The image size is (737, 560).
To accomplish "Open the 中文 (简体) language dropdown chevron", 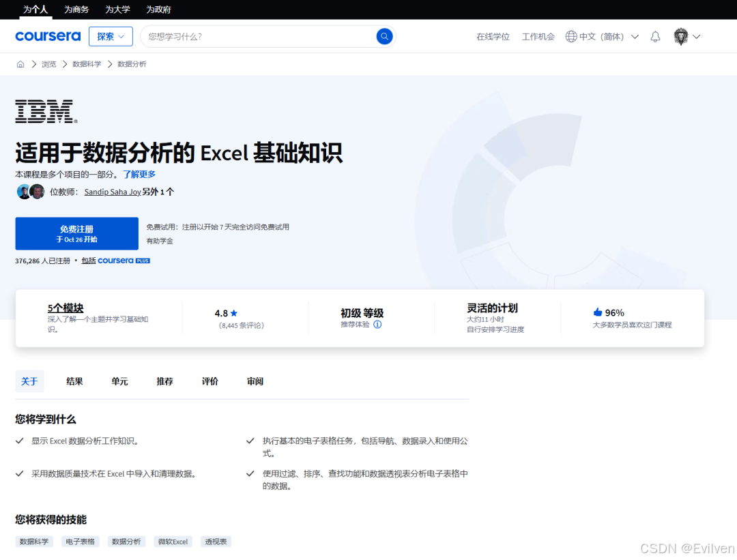I will (635, 37).
